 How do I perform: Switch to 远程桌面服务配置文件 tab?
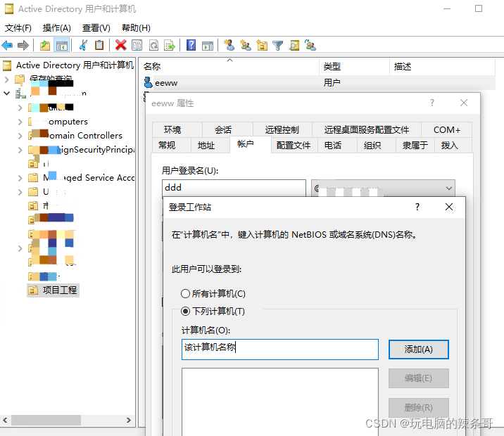tap(367, 129)
